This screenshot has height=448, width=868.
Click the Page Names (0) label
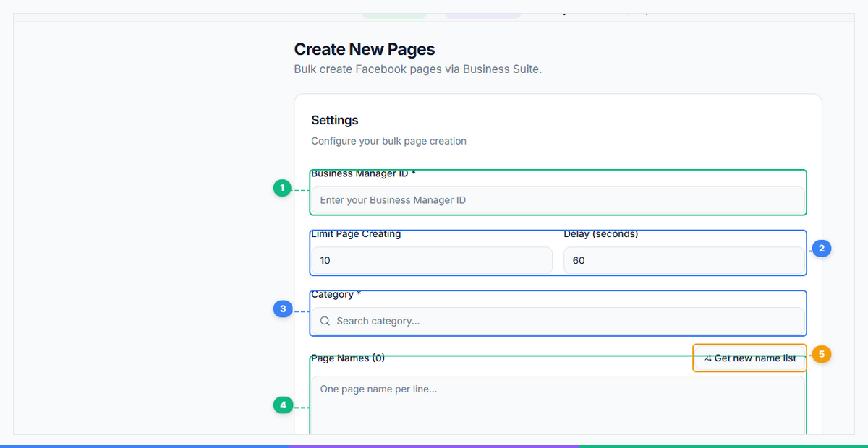348,358
